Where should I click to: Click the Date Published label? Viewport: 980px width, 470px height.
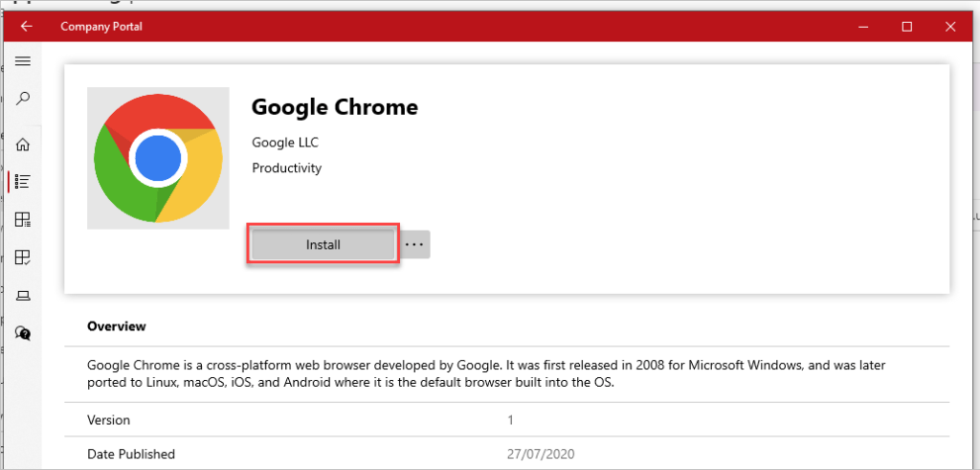pyautogui.click(x=131, y=453)
